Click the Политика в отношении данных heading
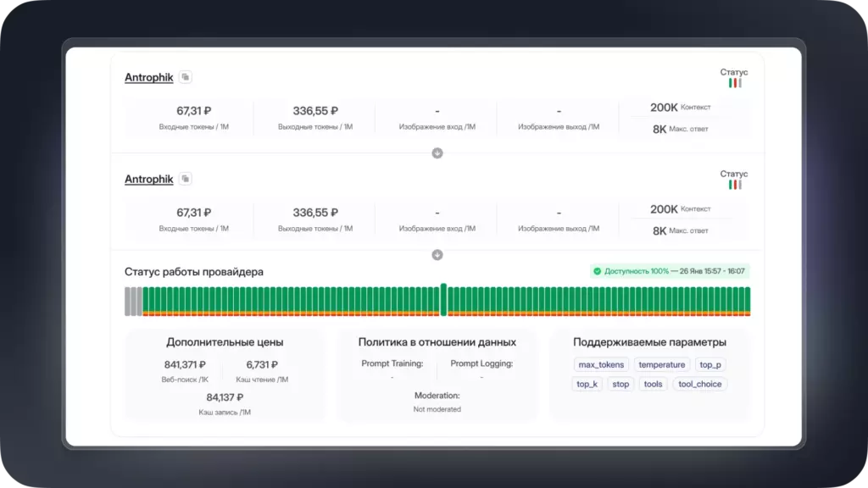Viewport: 868px width, 488px height. (x=437, y=342)
